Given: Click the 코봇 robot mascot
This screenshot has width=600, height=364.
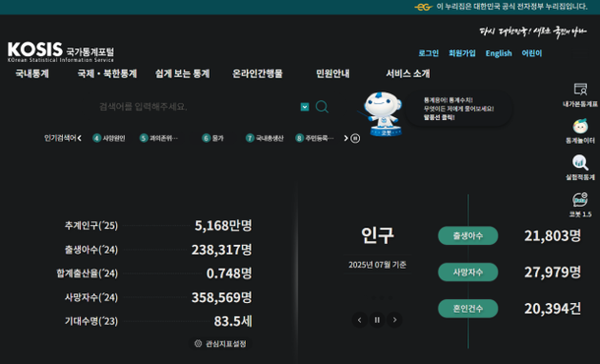Looking at the screenshot, I should (383, 113).
